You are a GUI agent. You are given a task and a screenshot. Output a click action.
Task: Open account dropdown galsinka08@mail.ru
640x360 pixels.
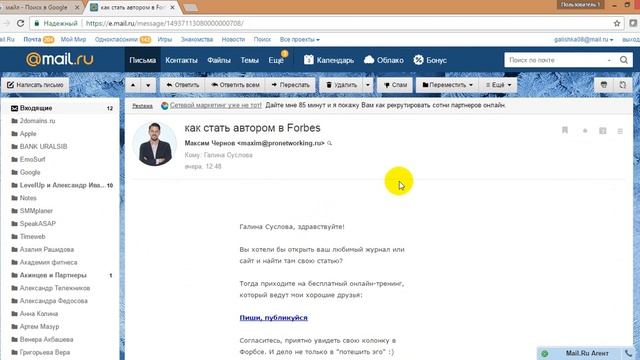(x=583, y=40)
